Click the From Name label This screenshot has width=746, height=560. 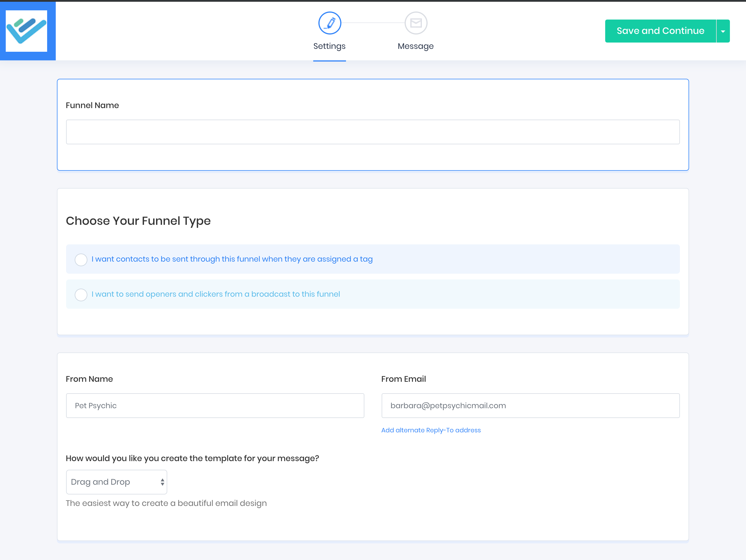[89, 379]
